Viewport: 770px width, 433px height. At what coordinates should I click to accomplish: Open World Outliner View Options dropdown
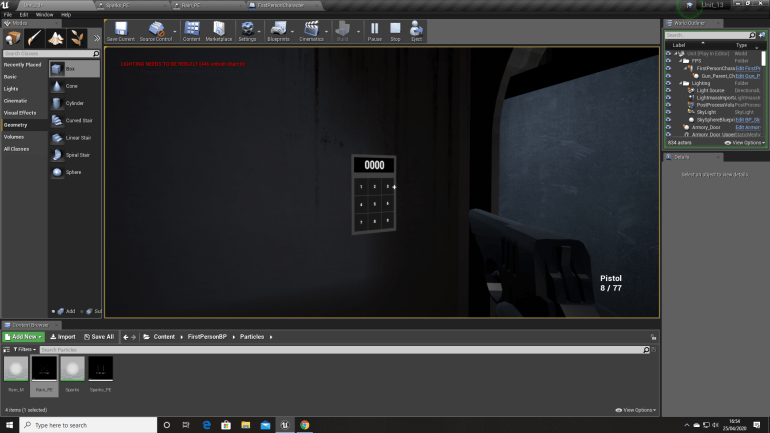pyautogui.click(x=745, y=143)
